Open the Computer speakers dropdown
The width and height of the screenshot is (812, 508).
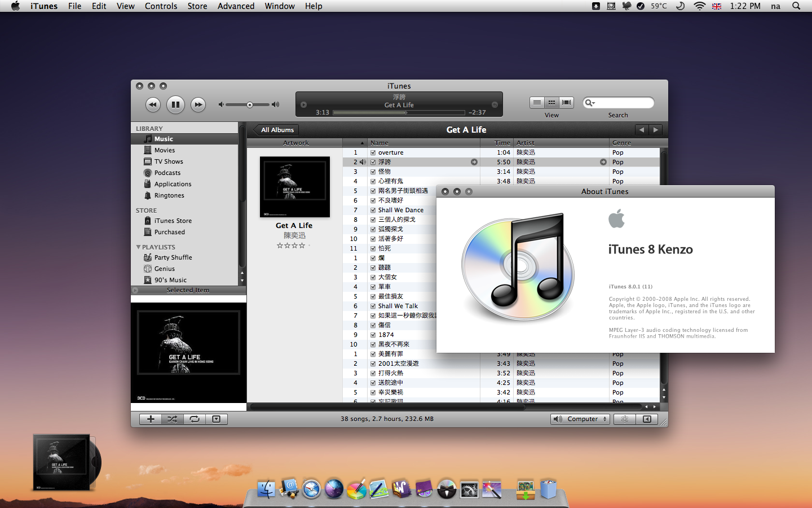(x=580, y=419)
